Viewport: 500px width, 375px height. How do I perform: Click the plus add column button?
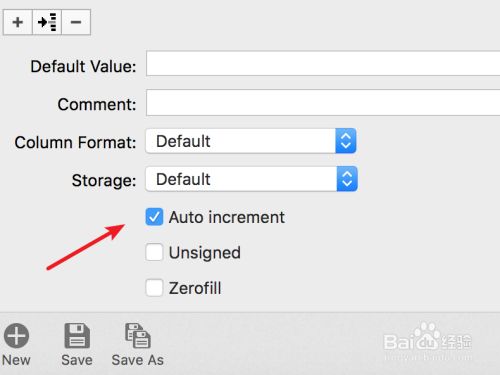pos(18,22)
